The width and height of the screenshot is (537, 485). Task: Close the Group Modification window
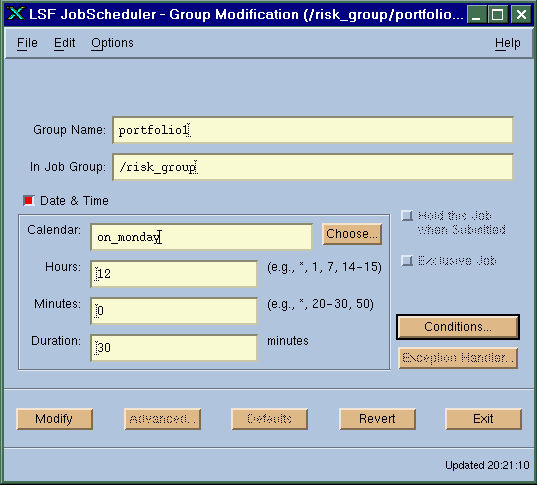(521, 14)
